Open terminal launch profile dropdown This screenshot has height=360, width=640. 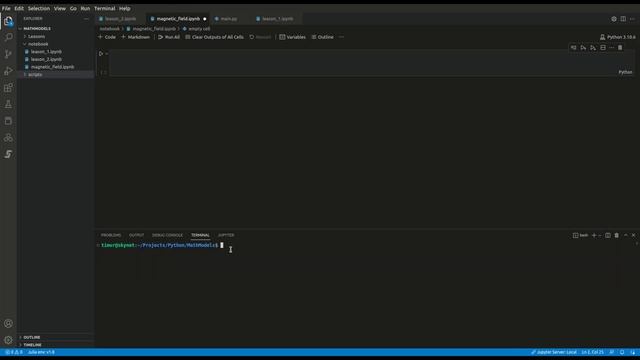click(x=600, y=236)
